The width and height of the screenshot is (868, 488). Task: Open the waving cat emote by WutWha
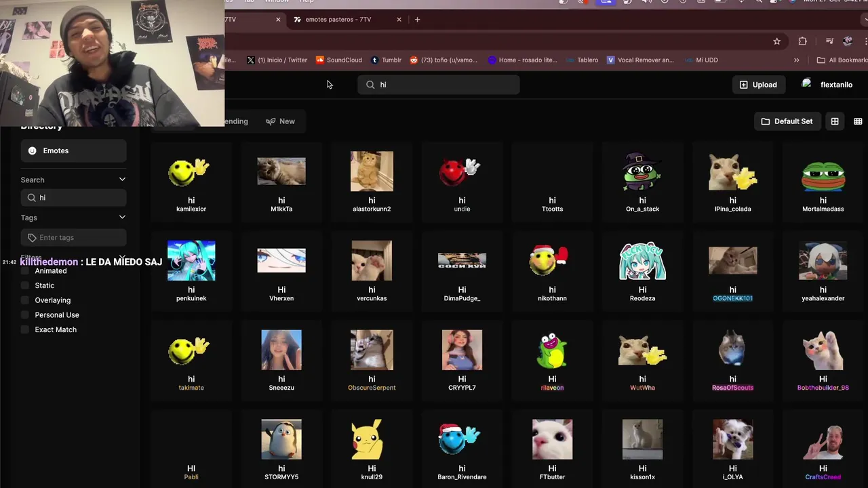coord(642,350)
